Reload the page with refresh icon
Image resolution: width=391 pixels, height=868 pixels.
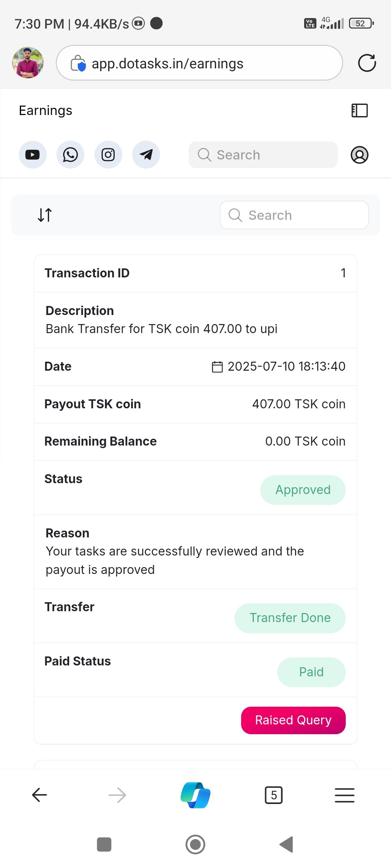pyautogui.click(x=367, y=63)
